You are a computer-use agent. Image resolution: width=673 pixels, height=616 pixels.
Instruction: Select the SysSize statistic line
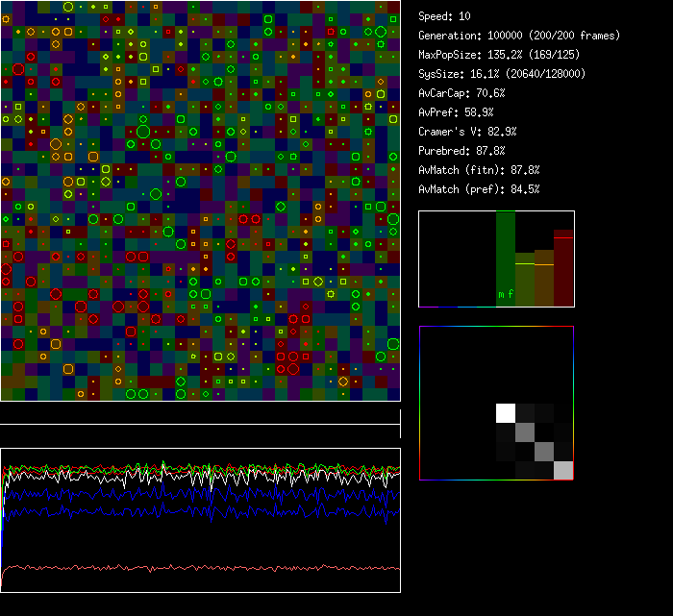pyautogui.click(x=502, y=74)
